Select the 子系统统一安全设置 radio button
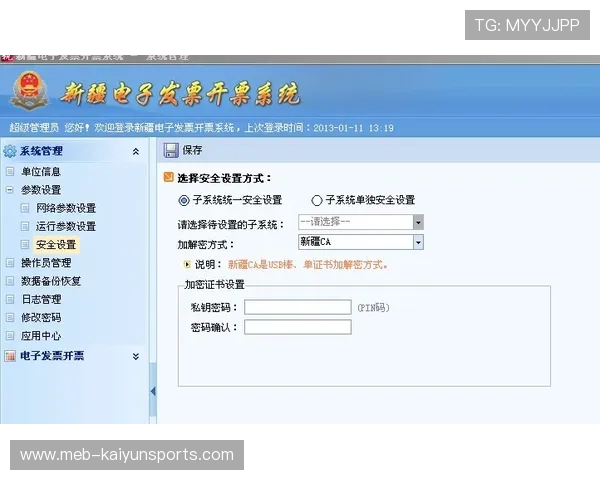 (184, 200)
